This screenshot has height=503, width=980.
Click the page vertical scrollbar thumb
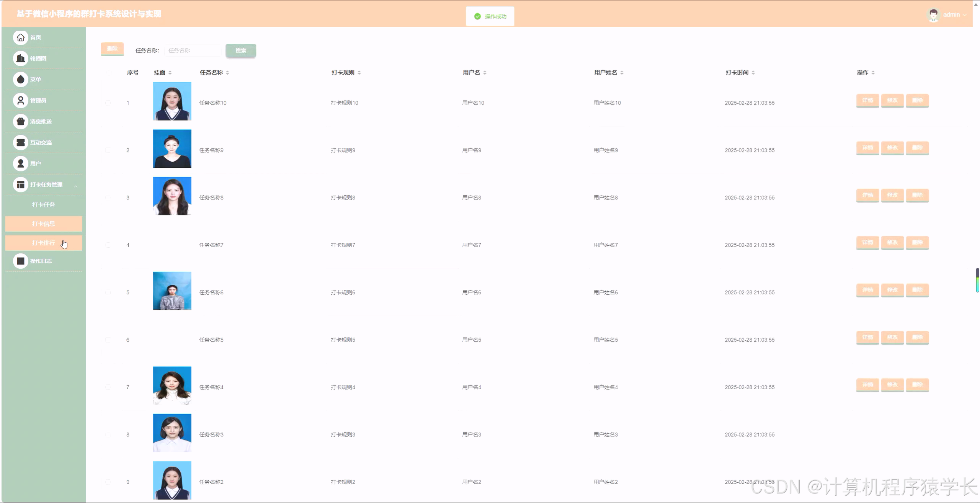pyautogui.click(x=977, y=280)
